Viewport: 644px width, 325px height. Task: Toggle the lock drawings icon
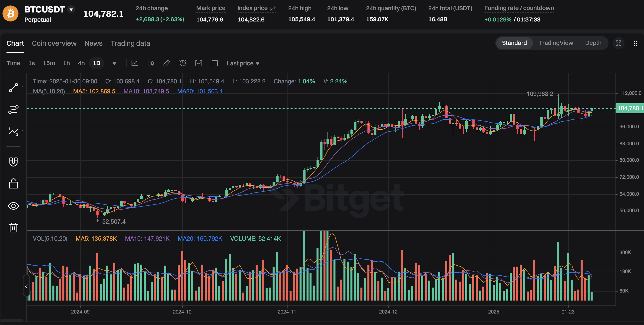[x=13, y=184]
